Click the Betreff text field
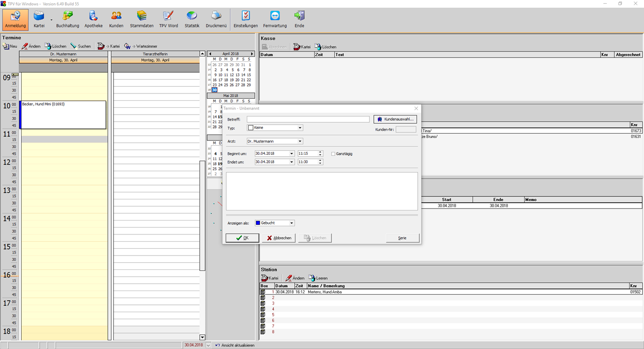This screenshot has height=349, width=644. point(308,119)
